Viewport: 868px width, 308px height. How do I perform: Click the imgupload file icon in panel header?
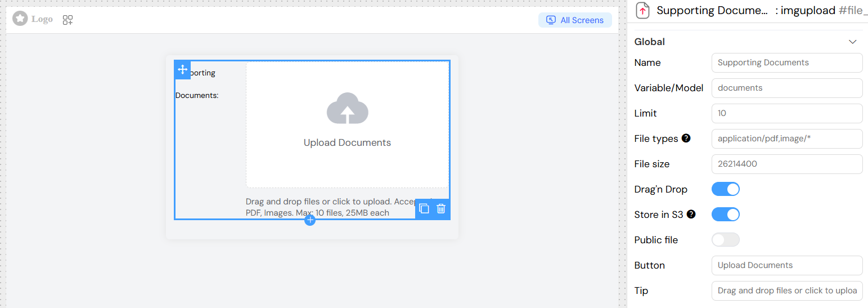(x=642, y=11)
